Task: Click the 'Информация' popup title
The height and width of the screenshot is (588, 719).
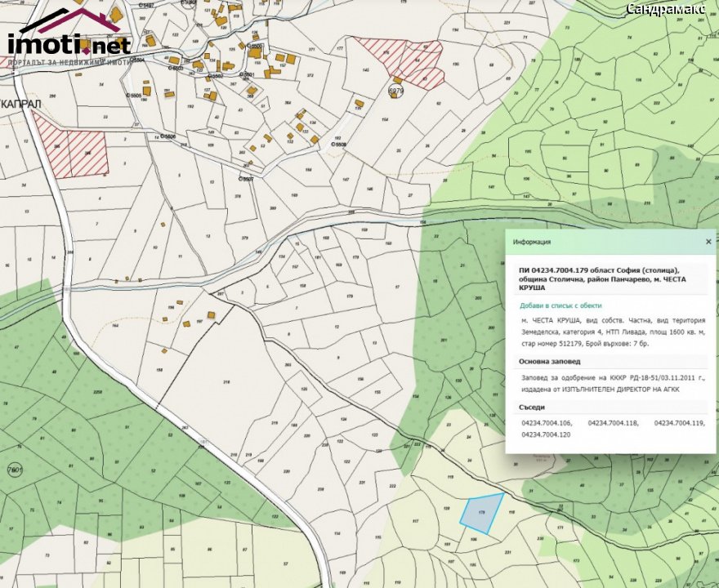Action: (x=532, y=242)
